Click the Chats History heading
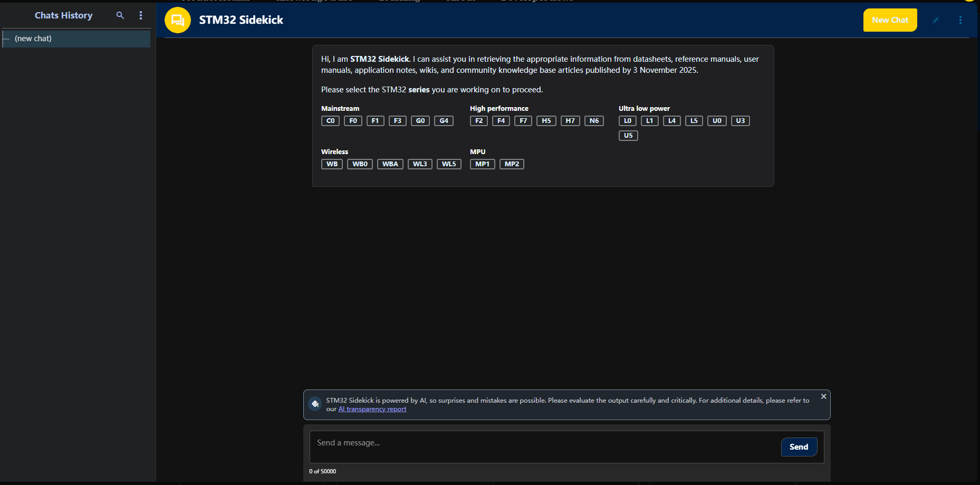Viewport: 980px width, 485px height. [x=63, y=15]
